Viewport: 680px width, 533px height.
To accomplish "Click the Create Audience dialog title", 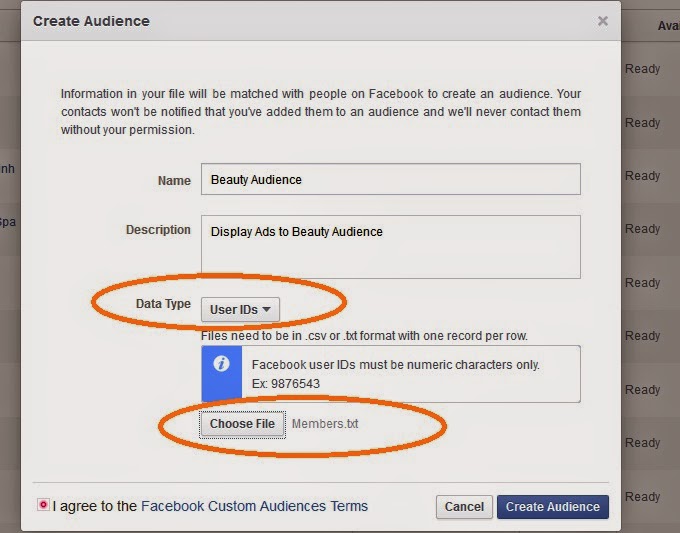I will [91, 21].
